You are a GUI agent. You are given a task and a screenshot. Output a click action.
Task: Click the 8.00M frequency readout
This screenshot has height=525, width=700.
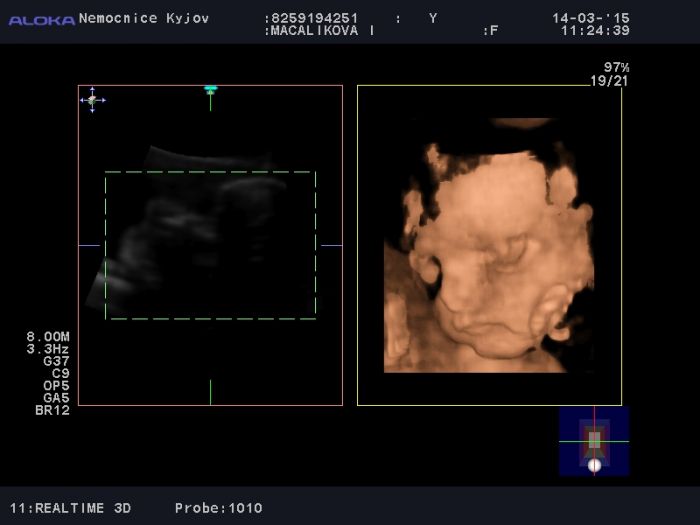click(x=48, y=337)
